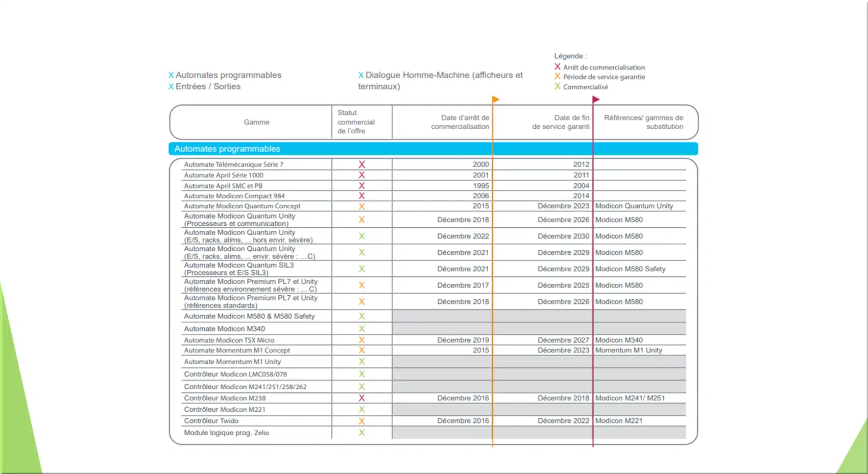This screenshot has width=868, height=474.
Task: Click the Date d'arrêt de commercialisation header
Action: pyautogui.click(x=460, y=122)
